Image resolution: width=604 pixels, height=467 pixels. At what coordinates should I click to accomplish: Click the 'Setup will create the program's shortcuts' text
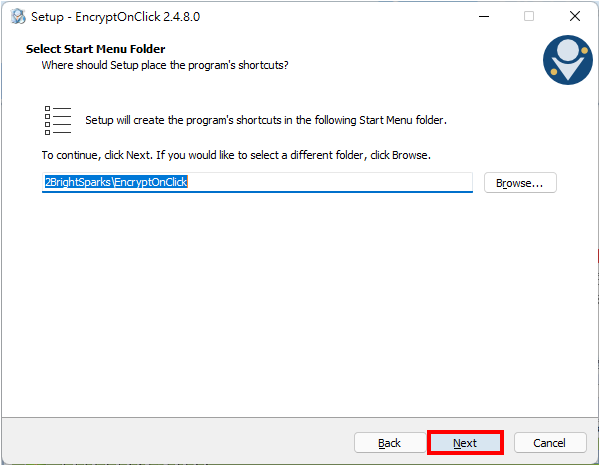[x=267, y=121]
